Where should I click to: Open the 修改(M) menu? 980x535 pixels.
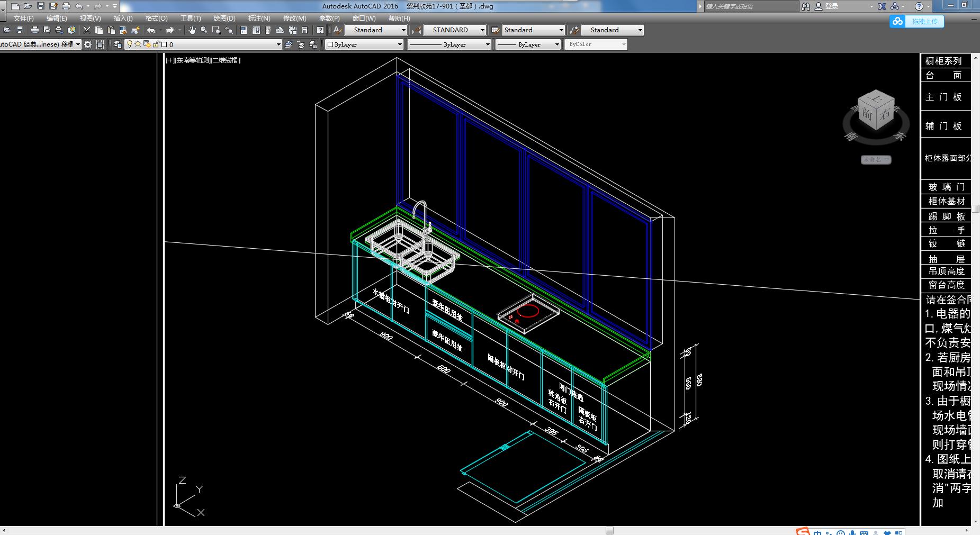click(294, 18)
